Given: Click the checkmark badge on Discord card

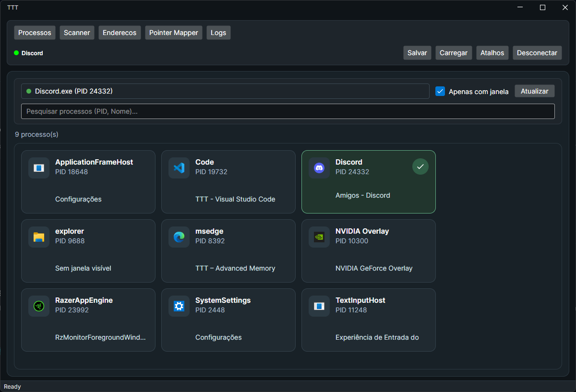Looking at the screenshot, I should coord(420,166).
